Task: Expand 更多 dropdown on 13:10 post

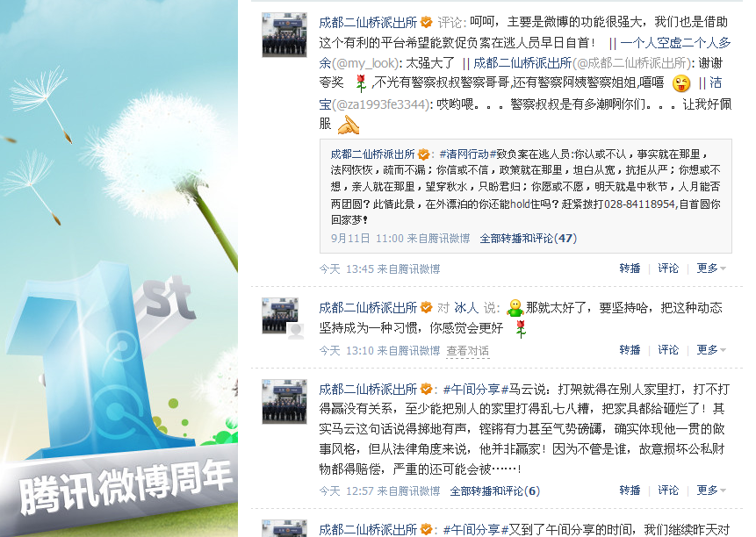Action: pyautogui.click(x=710, y=349)
